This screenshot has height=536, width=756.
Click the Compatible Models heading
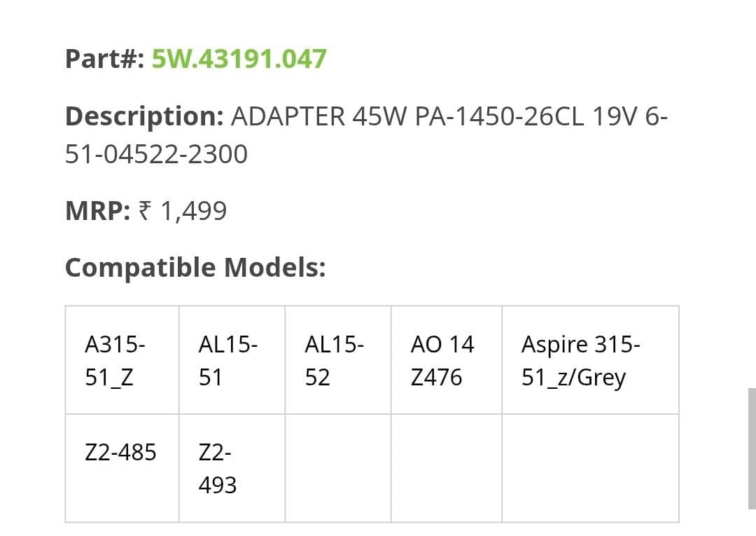pos(195,267)
